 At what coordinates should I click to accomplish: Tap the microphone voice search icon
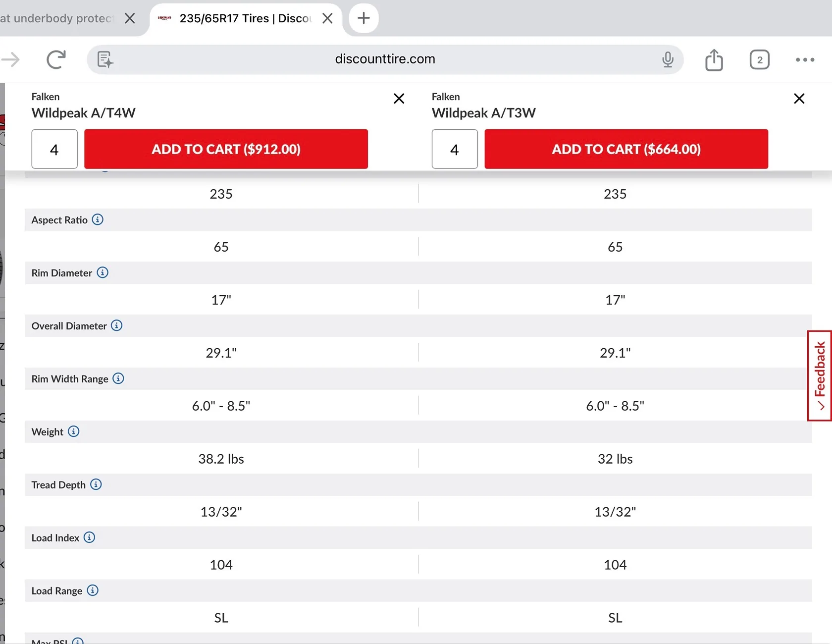click(x=668, y=59)
